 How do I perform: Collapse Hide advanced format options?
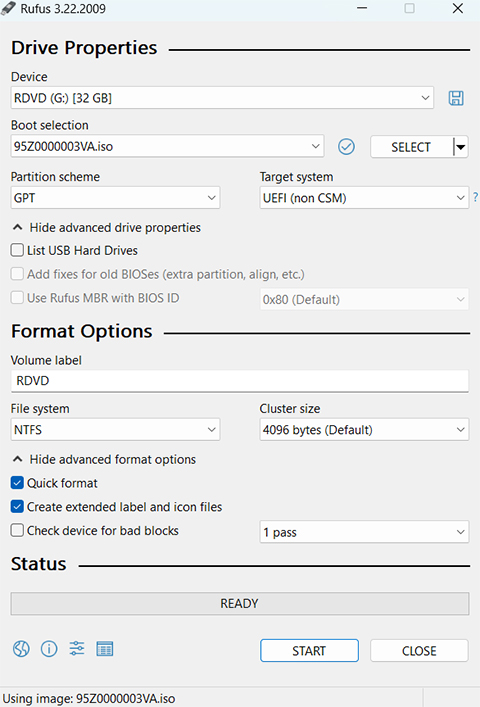pos(104,459)
